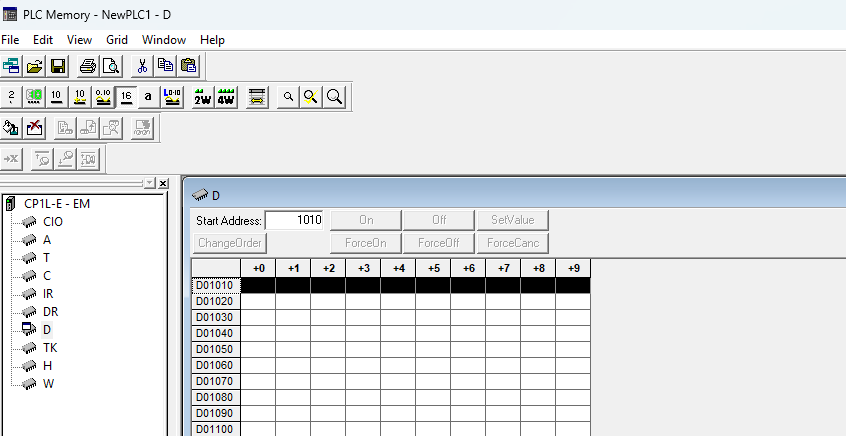Switch display to signed decimal format
This screenshot has height=436, width=846.
pyautogui.click(x=80, y=97)
